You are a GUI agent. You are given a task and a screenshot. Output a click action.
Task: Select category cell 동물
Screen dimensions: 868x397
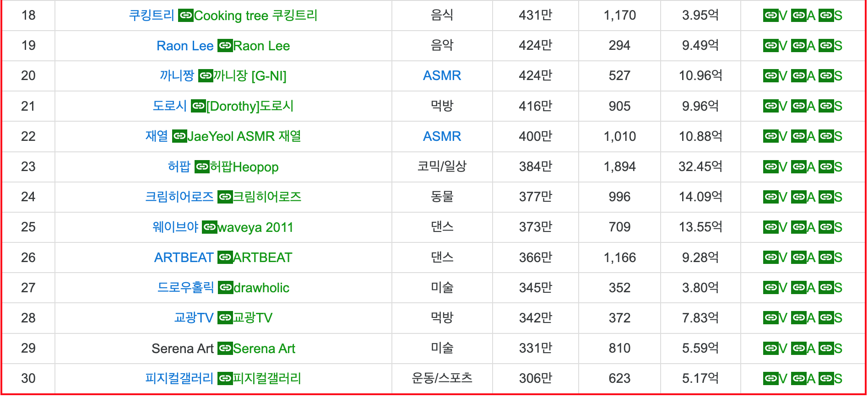[x=442, y=197]
